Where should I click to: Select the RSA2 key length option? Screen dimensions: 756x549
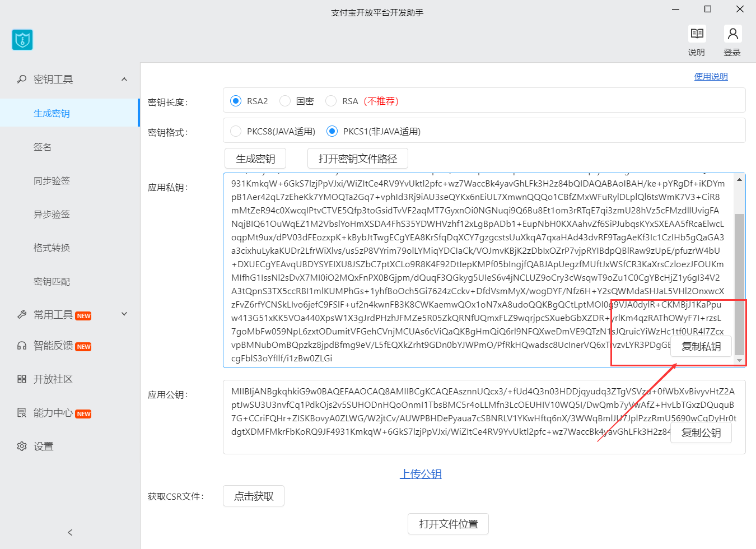[236, 101]
